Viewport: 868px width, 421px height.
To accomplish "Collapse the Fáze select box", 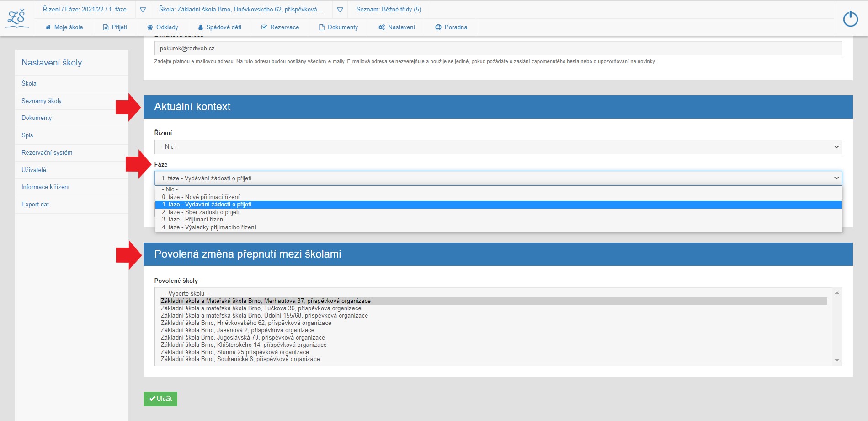I will tap(498, 178).
